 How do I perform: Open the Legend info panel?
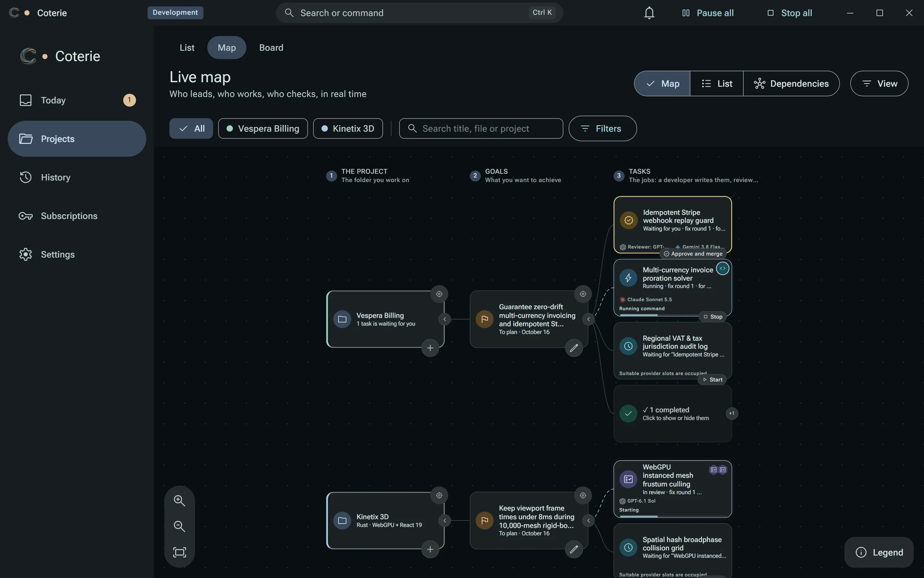point(879,552)
